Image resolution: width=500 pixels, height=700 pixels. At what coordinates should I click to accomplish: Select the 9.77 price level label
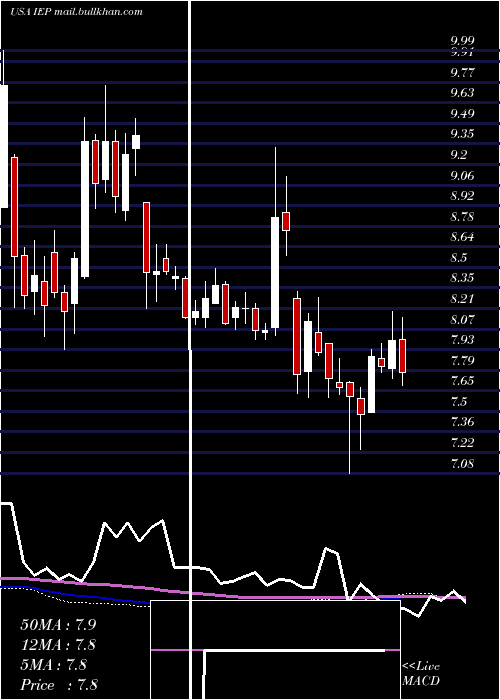tap(462, 72)
